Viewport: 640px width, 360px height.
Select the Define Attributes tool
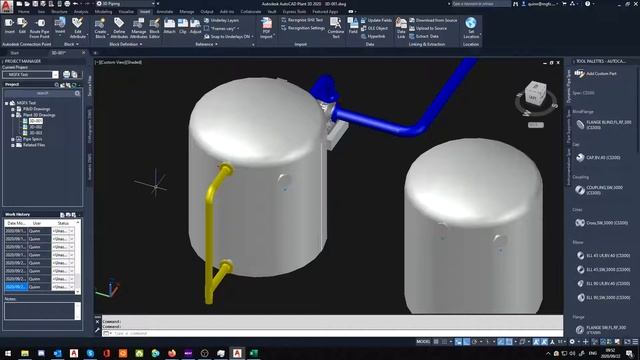119,28
